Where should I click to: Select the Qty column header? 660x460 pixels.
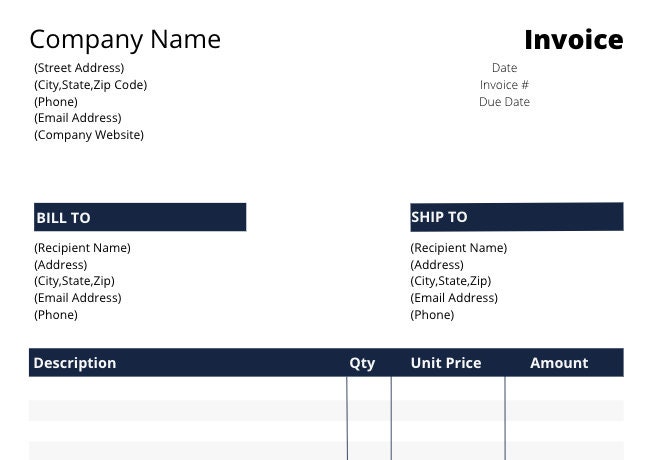[x=362, y=363]
